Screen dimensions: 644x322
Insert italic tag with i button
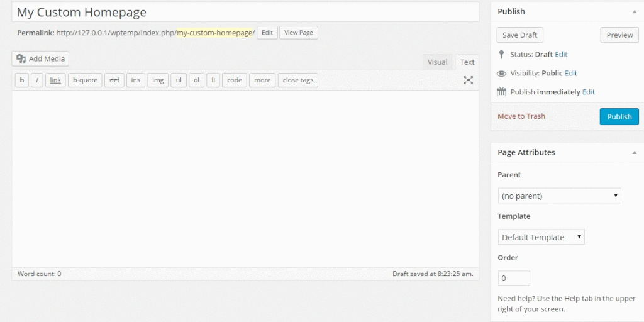coord(37,80)
